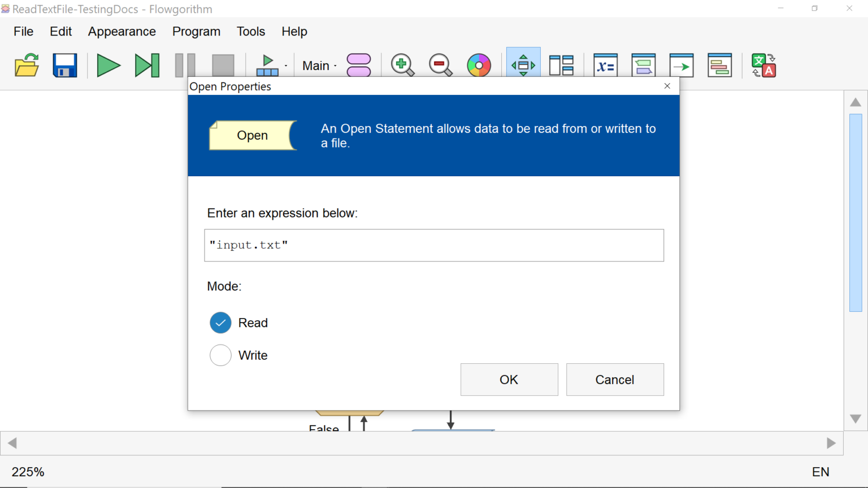Step through the program with the Step icon

(147, 66)
